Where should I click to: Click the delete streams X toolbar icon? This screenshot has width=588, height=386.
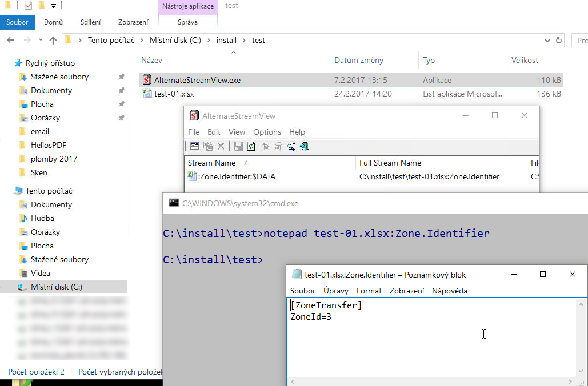pos(221,146)
